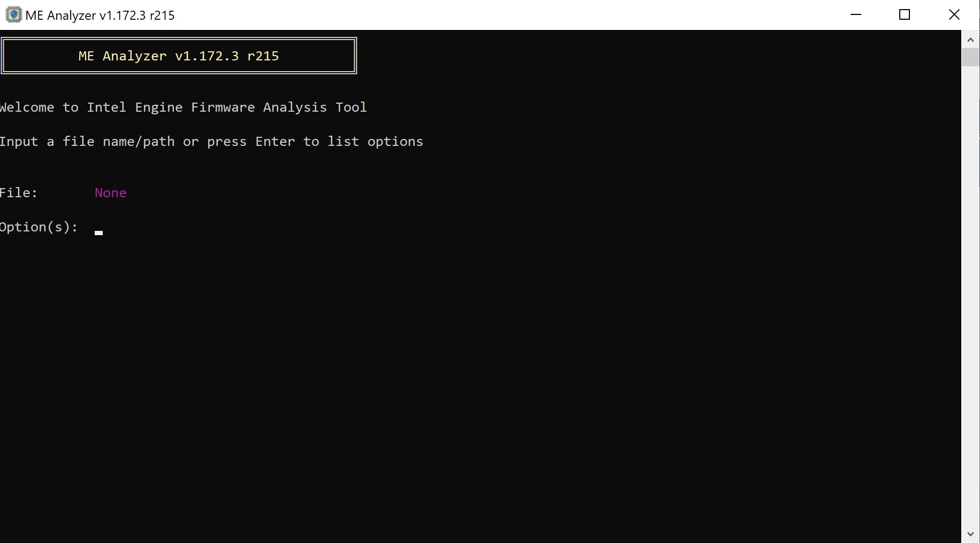Click the ME Analyzer application icon in title bar
Viewport: 980px width, 543px height.
point(13,14)
